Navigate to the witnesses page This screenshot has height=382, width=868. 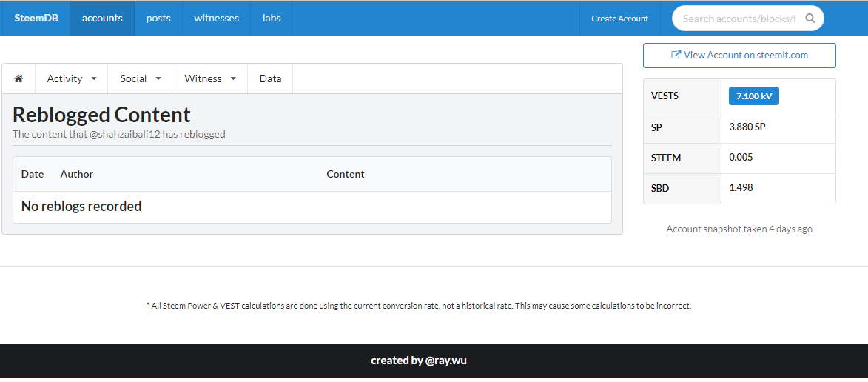(x=217, y=18)
